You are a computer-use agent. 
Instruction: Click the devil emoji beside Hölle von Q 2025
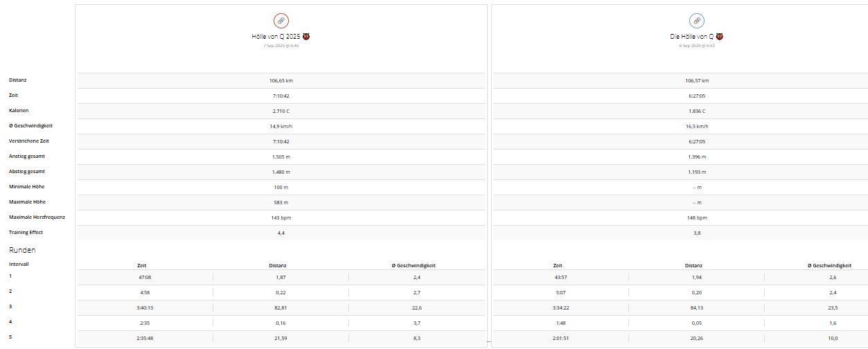[306, 36]
